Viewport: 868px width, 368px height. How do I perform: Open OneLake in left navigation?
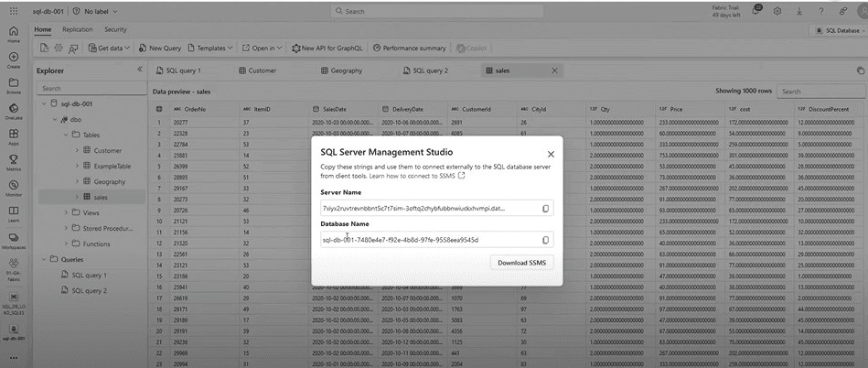coord(14,112)
